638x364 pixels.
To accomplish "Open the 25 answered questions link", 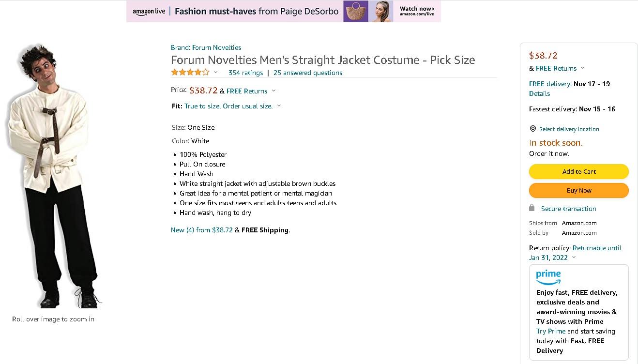I will click(x=308, y=73).
